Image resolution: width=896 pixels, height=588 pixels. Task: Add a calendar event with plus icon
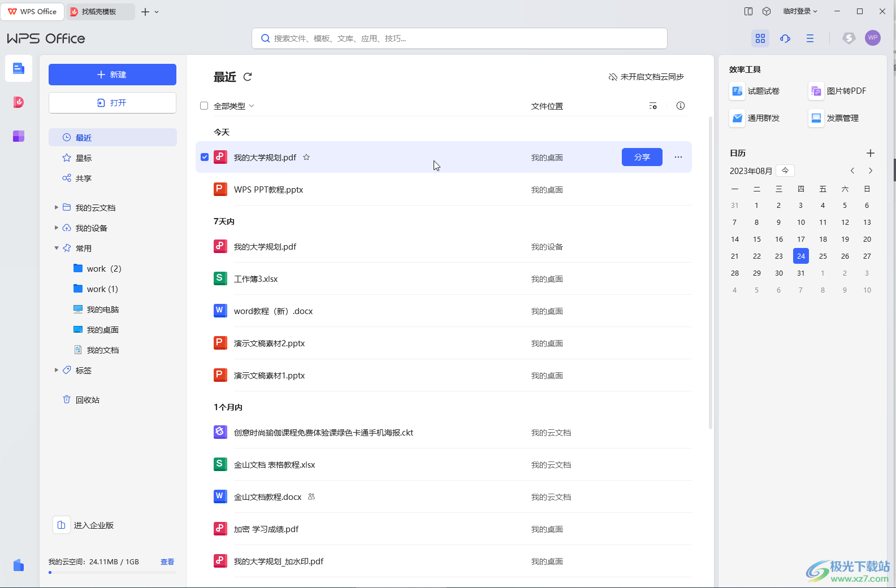[x=871, y=153]
